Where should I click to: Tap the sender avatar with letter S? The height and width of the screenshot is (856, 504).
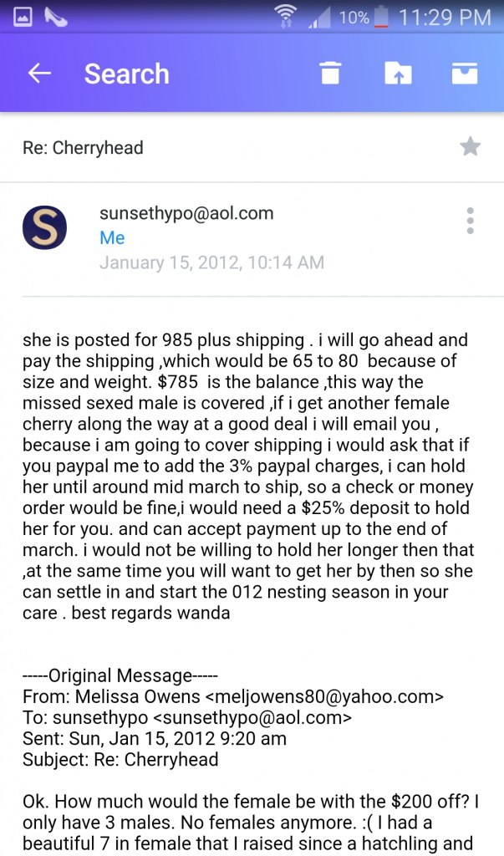[x=45, y=227]
